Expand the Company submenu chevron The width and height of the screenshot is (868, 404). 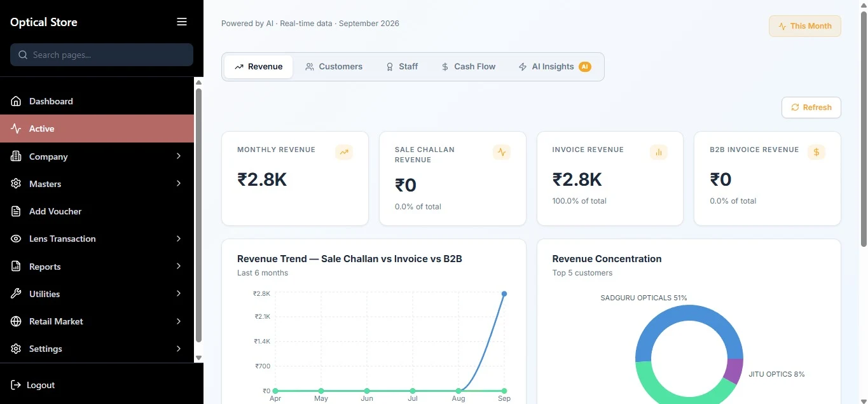pyautogui.click(x=179, y=156)
